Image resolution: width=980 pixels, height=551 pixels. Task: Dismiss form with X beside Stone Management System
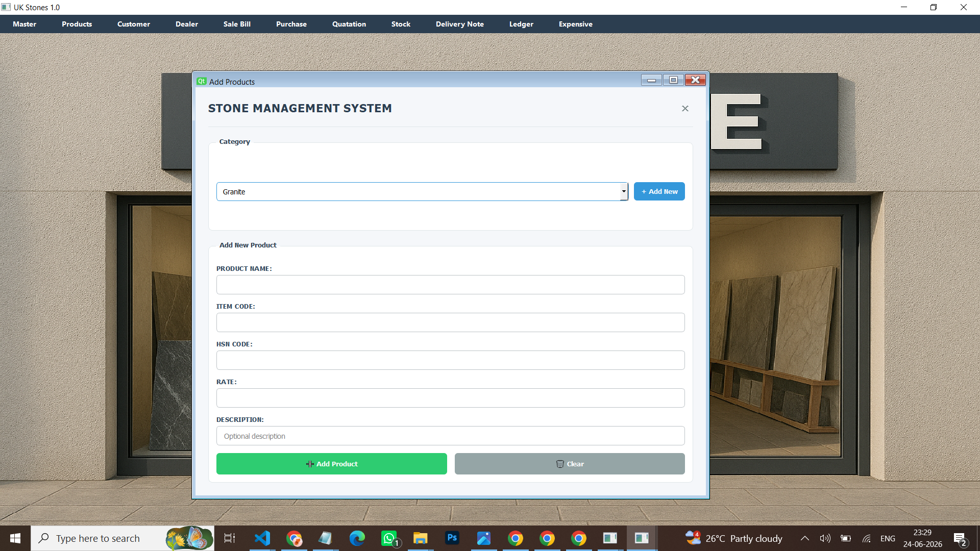click(x=685, y=108)
